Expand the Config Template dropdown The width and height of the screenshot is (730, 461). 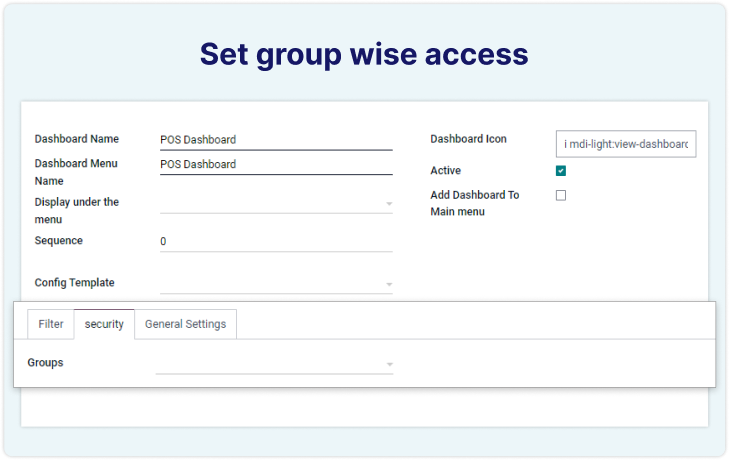[275, 284]
